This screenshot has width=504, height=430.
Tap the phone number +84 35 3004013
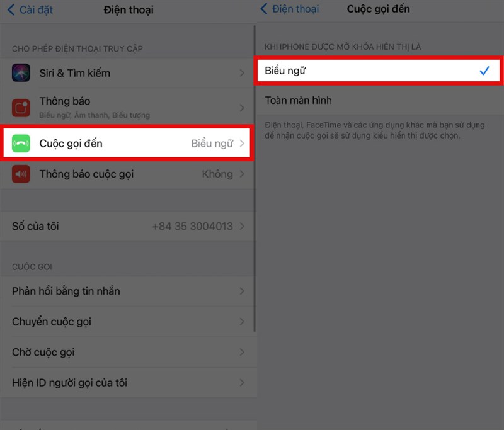pos(192,226)
